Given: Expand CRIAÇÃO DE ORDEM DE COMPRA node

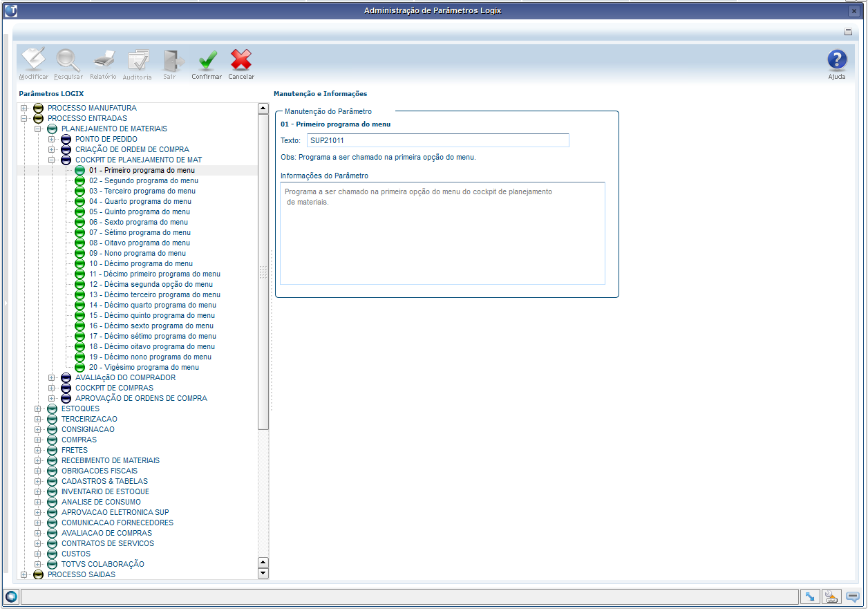Looking at the screenshot, I should [52, 150].
